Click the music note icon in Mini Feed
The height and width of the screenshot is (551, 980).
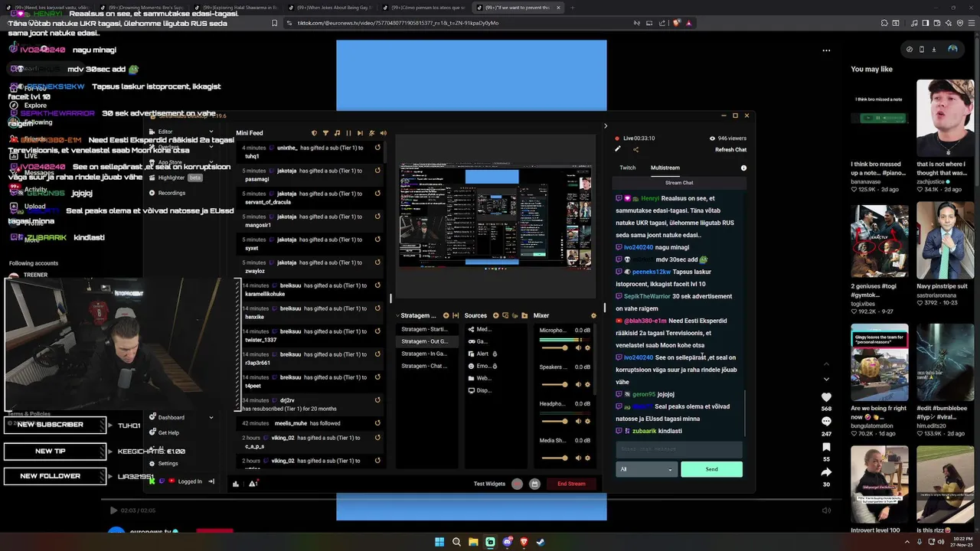coord(337,133)
